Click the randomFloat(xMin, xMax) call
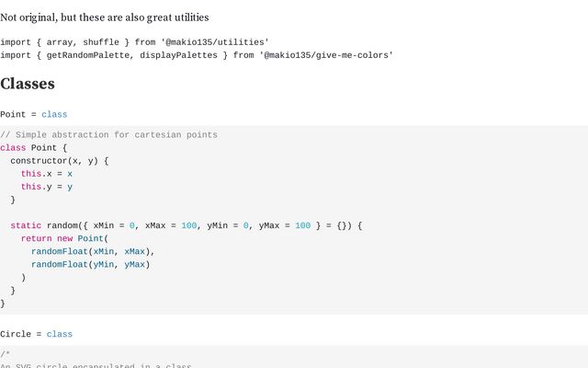The width and height of the screenshot is (588, 368). tap(93, 251)
